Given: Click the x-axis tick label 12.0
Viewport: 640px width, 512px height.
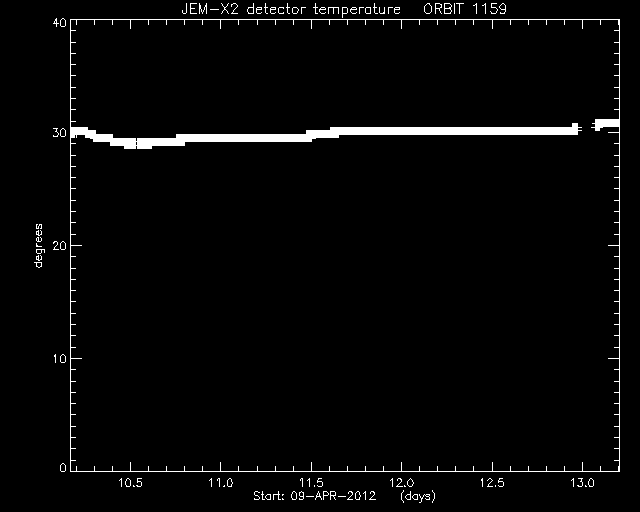Looking at the screenshot, I should (x=402, y=483).
